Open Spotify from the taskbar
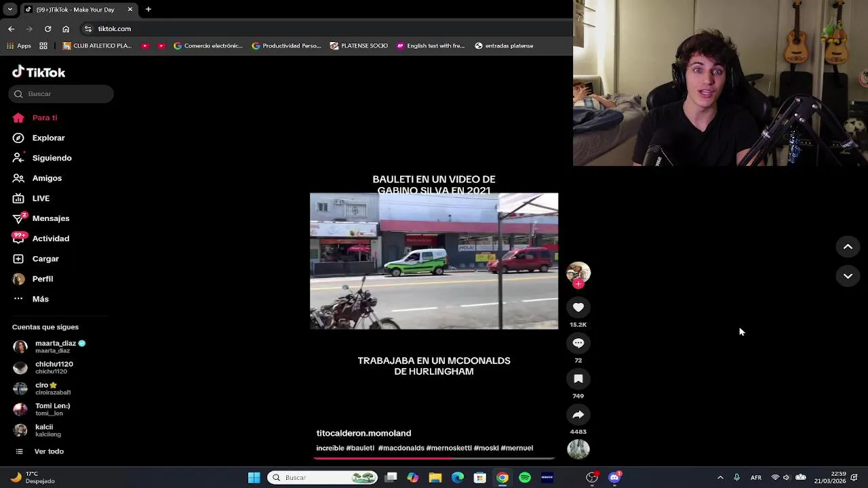The height and width of the screenshot is (488, 868). (525, 478)
